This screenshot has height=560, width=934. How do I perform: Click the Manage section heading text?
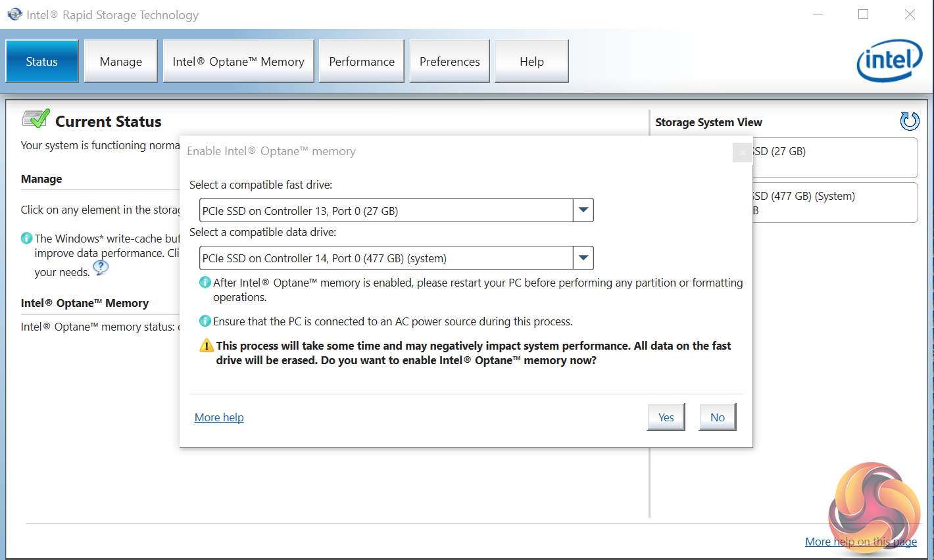coord(41,179)
